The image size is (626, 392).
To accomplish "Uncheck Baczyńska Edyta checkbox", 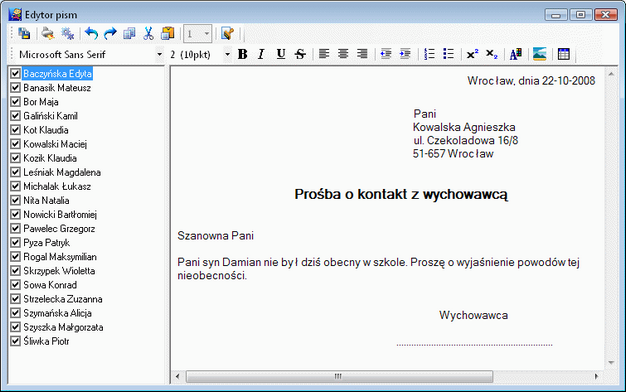I will click(15, 73).
